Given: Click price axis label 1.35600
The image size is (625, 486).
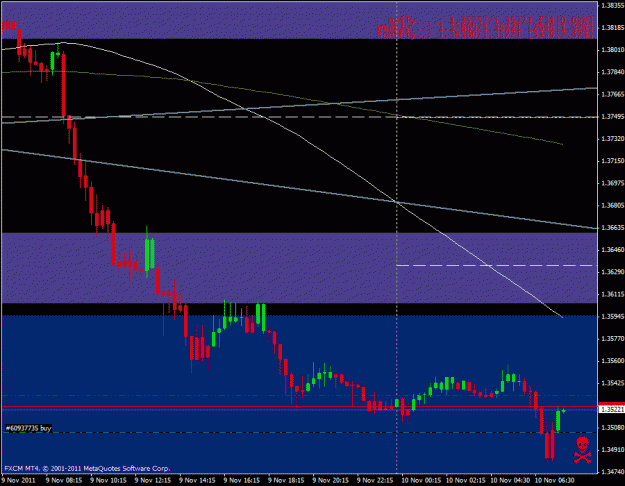Looking at the screenshot, I should [613, 361].
